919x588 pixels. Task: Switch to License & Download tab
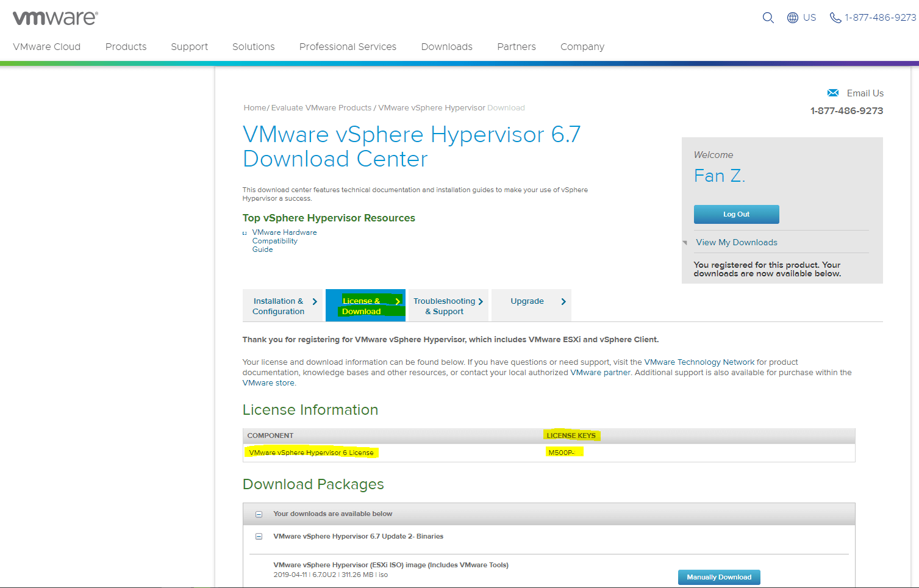click(x=365, y=306)
